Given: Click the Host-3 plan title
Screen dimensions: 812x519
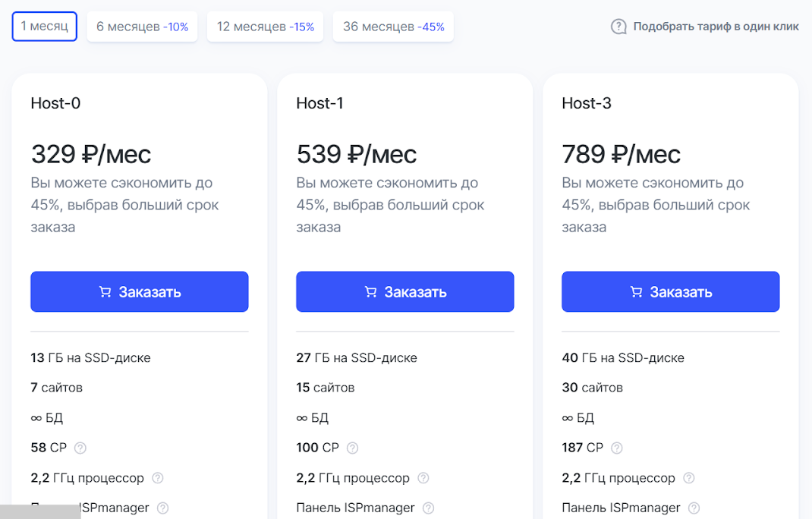Looking at the screenshot, I should point(587,103).
